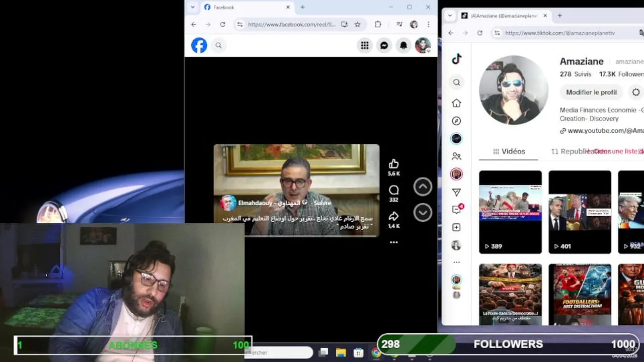Go to TikTok home feed icon
Viewport: 644px width, 362px height.
456,103
